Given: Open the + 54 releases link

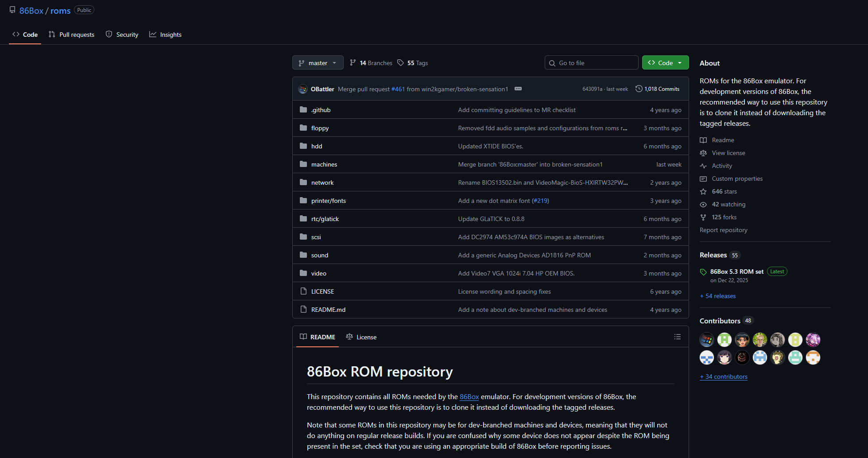Looking at the screenshot, I should click(x=718, y=296).
